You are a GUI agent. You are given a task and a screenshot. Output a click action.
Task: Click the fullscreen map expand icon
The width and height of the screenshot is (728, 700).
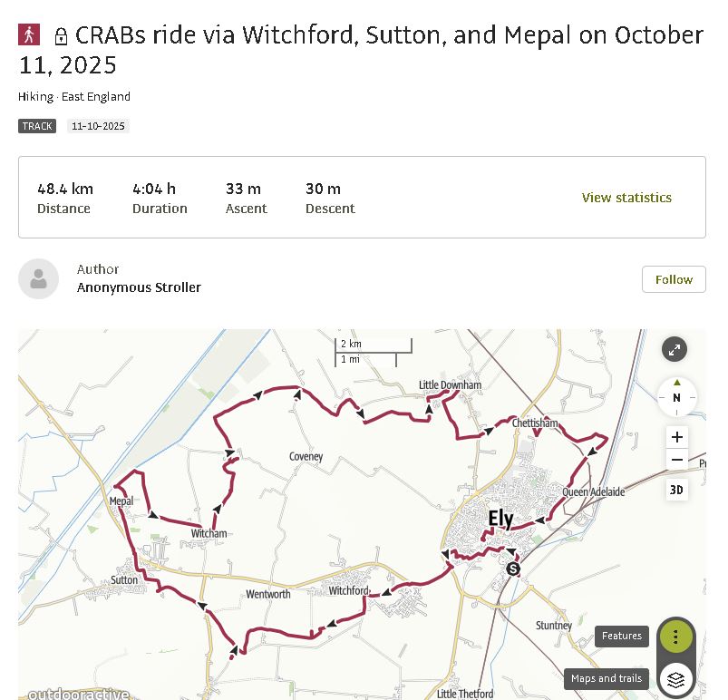point(675,349)
